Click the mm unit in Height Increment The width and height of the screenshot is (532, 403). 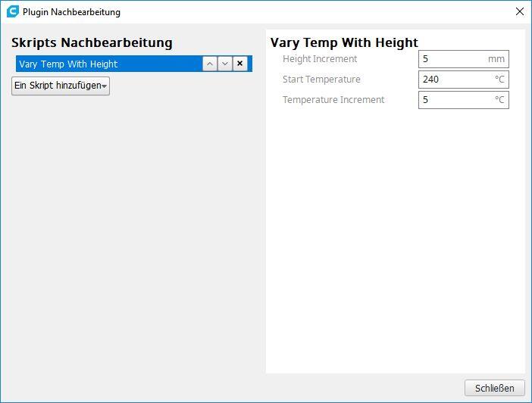click(496, 59)
